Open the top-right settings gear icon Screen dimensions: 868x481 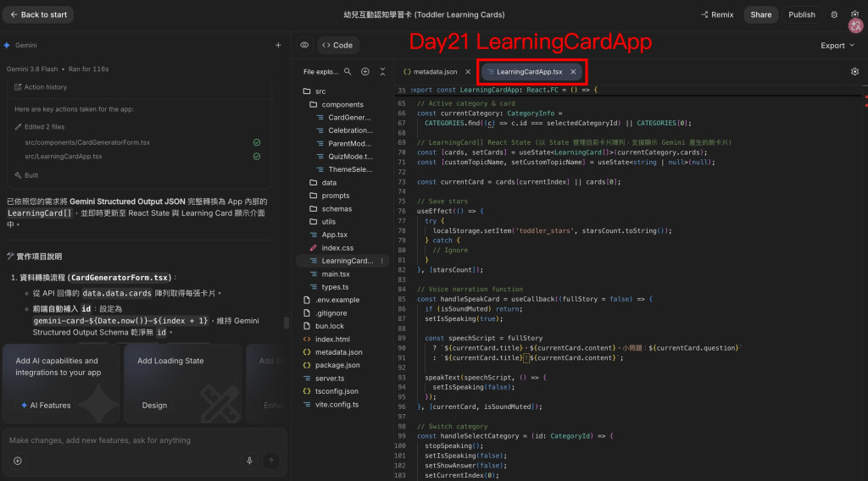[x=854, y=14]
